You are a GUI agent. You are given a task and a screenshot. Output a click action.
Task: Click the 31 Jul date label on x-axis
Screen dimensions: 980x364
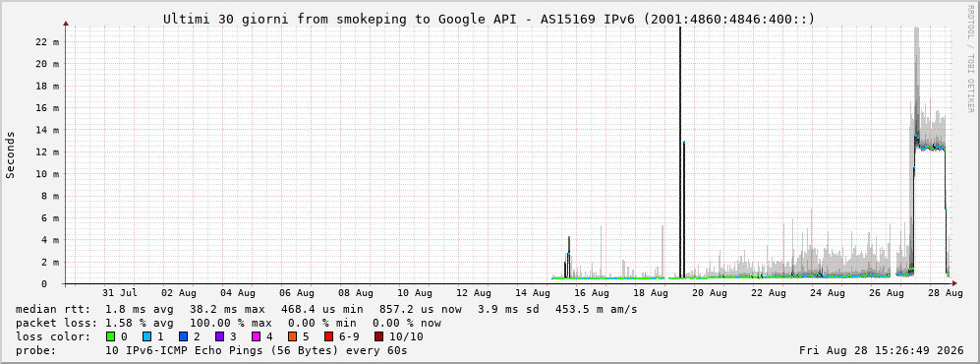coord(120,292)
